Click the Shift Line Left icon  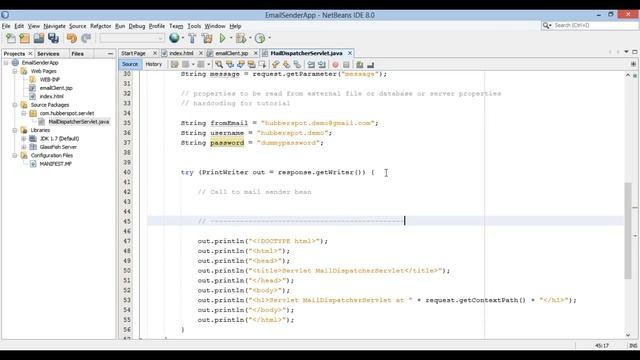pyautogui.click(x=311, y=64)
